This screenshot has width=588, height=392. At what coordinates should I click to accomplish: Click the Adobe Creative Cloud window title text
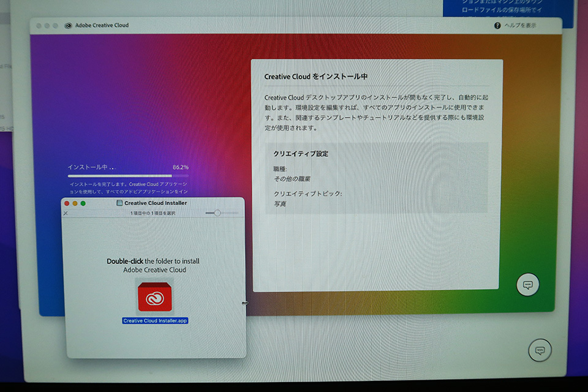point(102,25)
